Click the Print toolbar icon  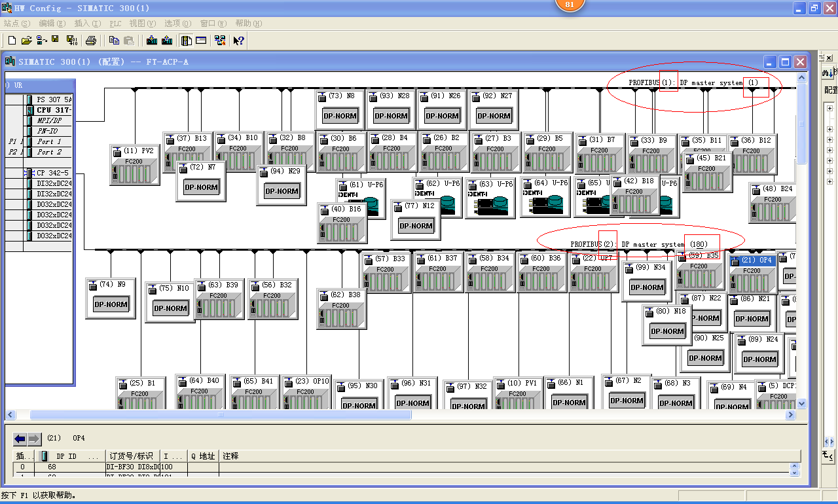[91, 41]
